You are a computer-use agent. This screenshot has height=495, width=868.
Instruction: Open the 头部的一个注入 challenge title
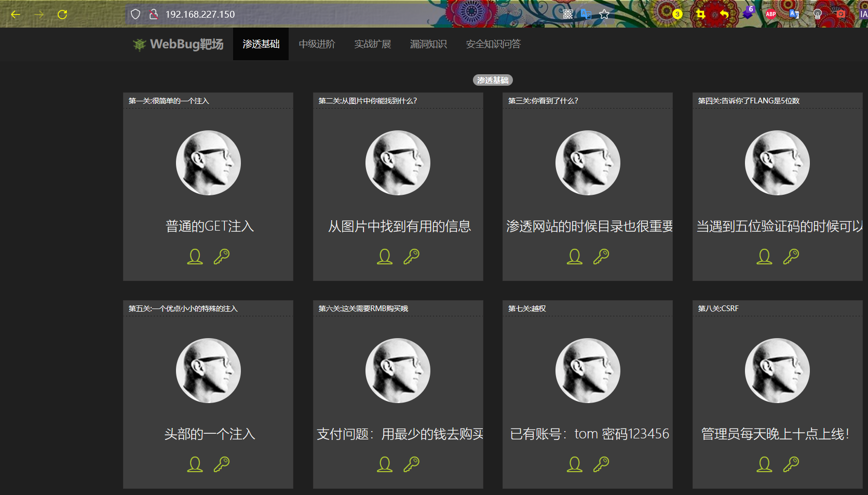(x=210, y=434)
